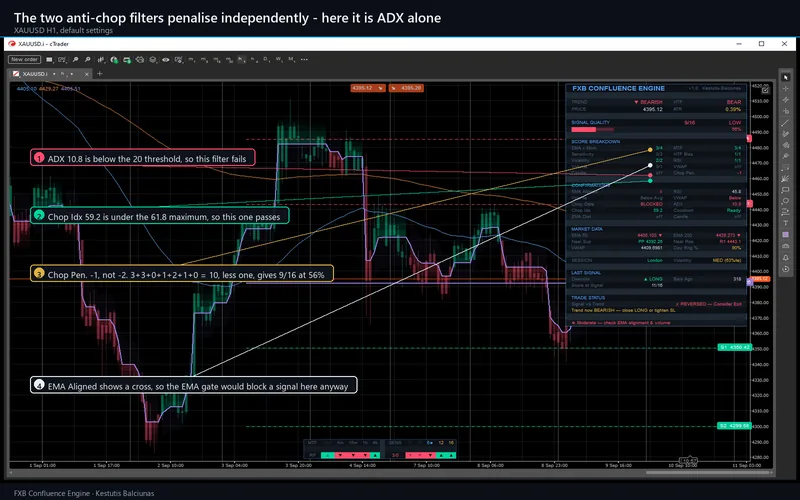The height and width of the screenshot is (500, 800).
Task: Click the Fibonacci fan tool icon
Action: pos(785,179)
